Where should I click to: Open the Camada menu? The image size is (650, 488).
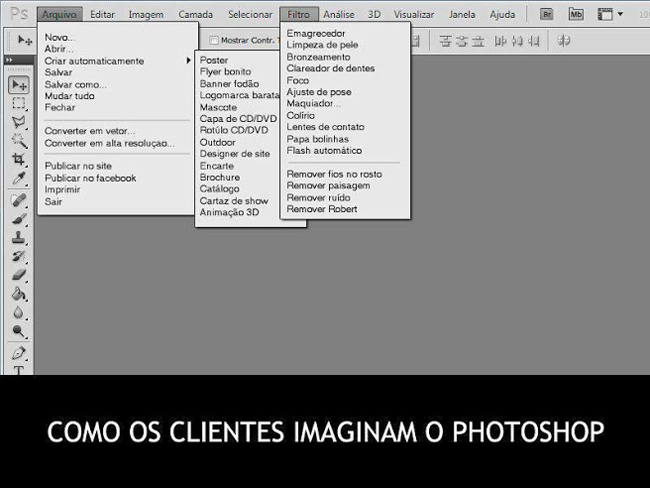195,15
